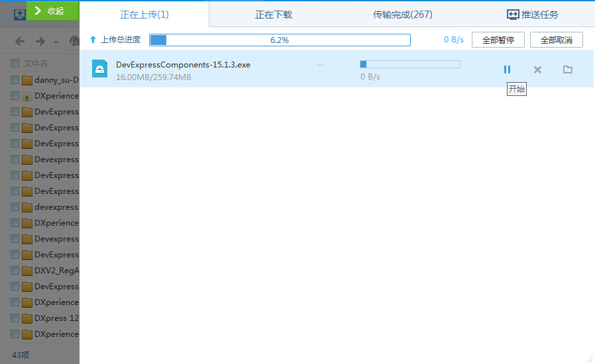Screen dimensions: 595x364
Task: Open the 推送任务 tab
Action: click(533, 15)
